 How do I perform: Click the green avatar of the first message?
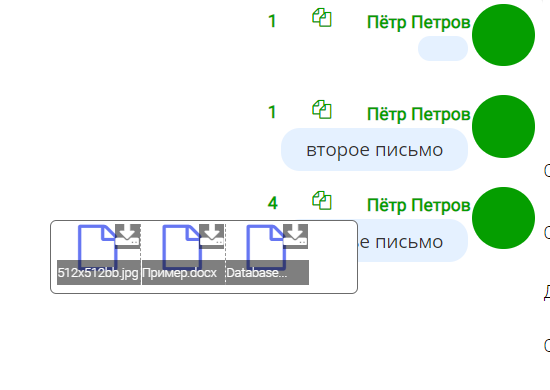pyautogui.click(x=503, y=35)
